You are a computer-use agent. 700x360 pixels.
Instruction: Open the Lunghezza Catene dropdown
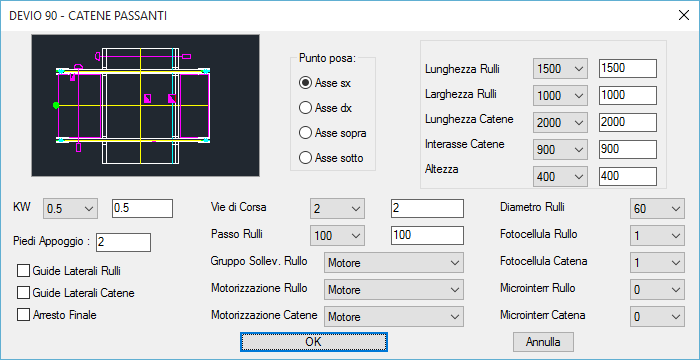click(x=560, y=123)
